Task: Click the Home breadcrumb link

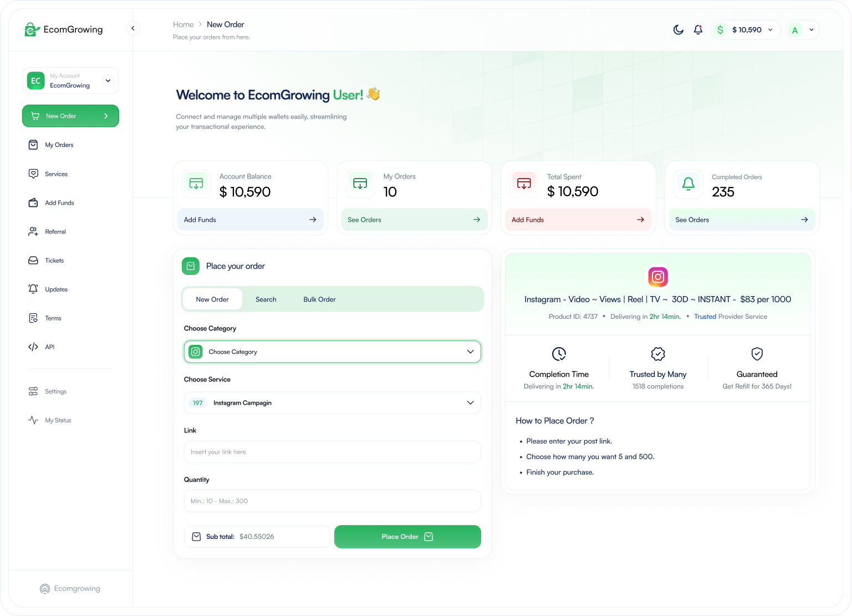Action: pyautogui.click(x=183, y=24)
